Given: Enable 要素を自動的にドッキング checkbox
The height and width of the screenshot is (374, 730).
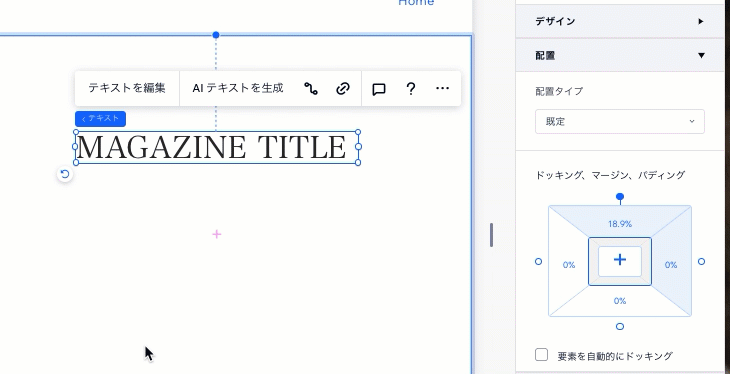Looking at the screenshot, I should pyautogui.click(x=541, y=355).
